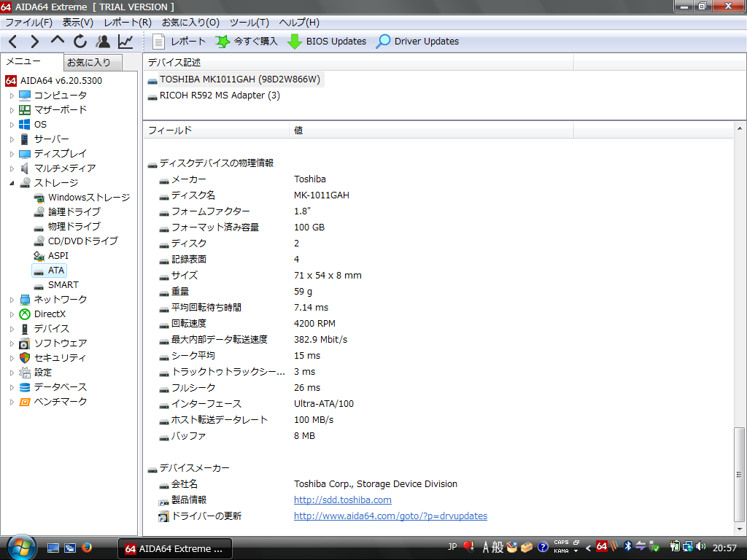Switch to the お気に入り tab in the sidebar

(93, 63)
